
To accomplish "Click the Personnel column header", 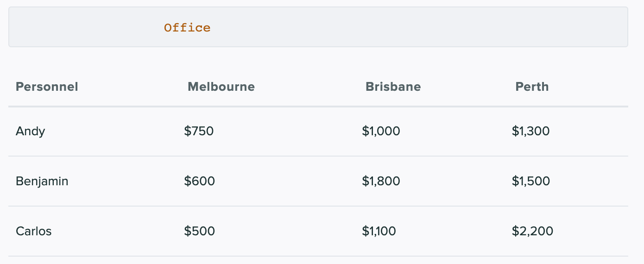I will pyautogui.click(x=47, y=87).
